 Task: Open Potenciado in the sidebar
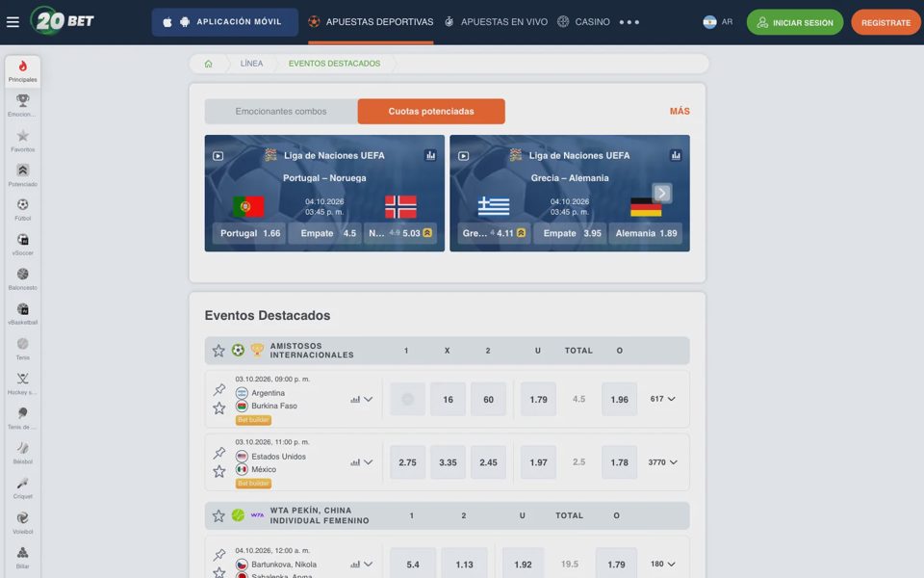tap(22, 175)
